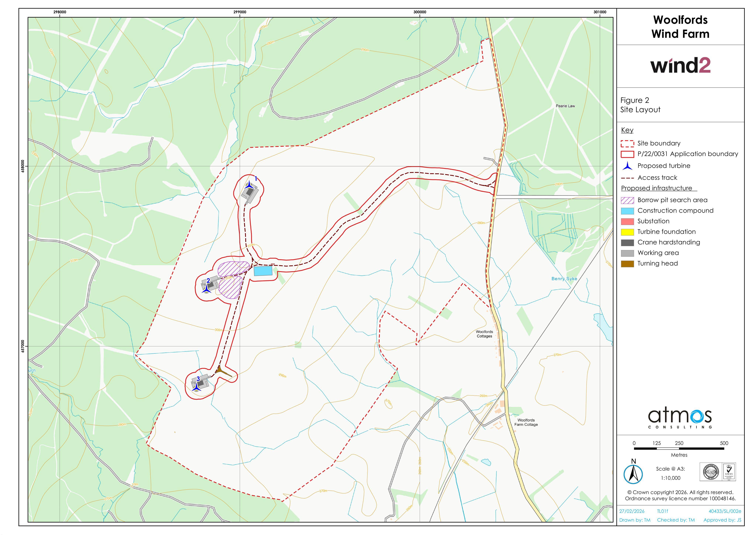Click the Pearie Law map label
This screenshot has height=535, width=756.
click(x=565, y=106)
